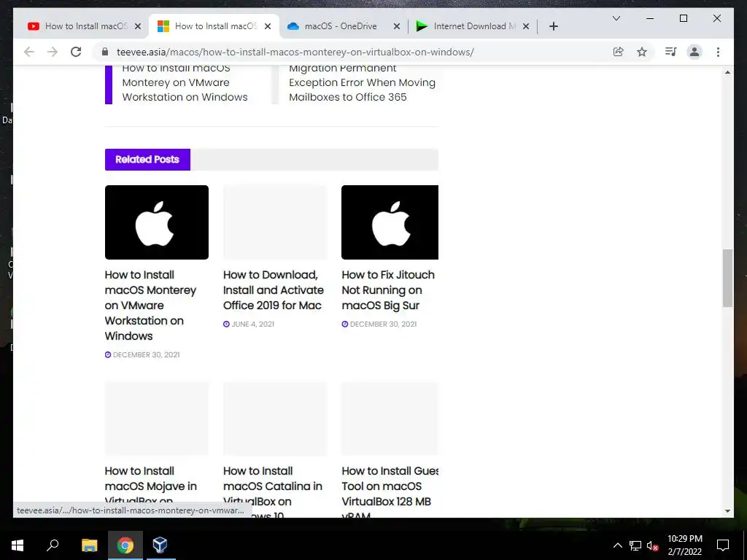
Task: Close the macOS - OneDrive tab
Action: (x=396, y=26)
